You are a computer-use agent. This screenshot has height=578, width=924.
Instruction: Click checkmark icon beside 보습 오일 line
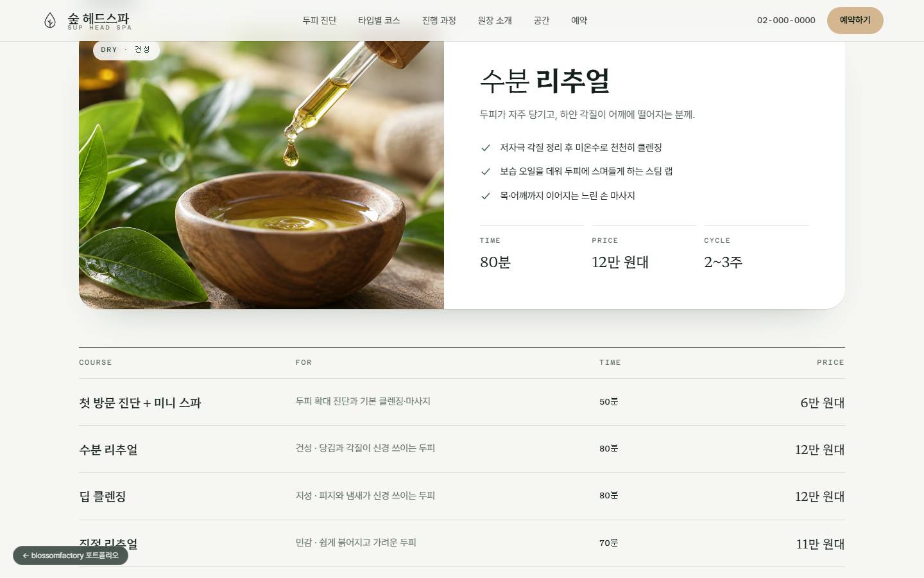(486, 171)
